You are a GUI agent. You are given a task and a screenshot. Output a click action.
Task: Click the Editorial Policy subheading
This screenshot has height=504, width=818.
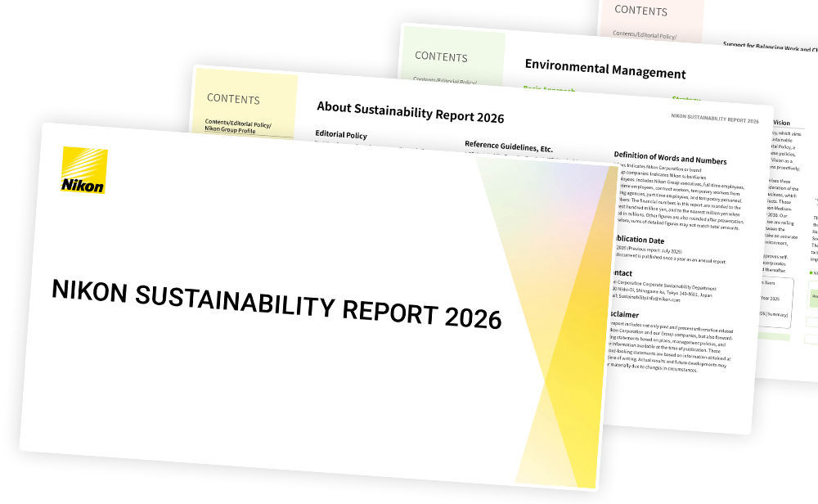point(341,135)
